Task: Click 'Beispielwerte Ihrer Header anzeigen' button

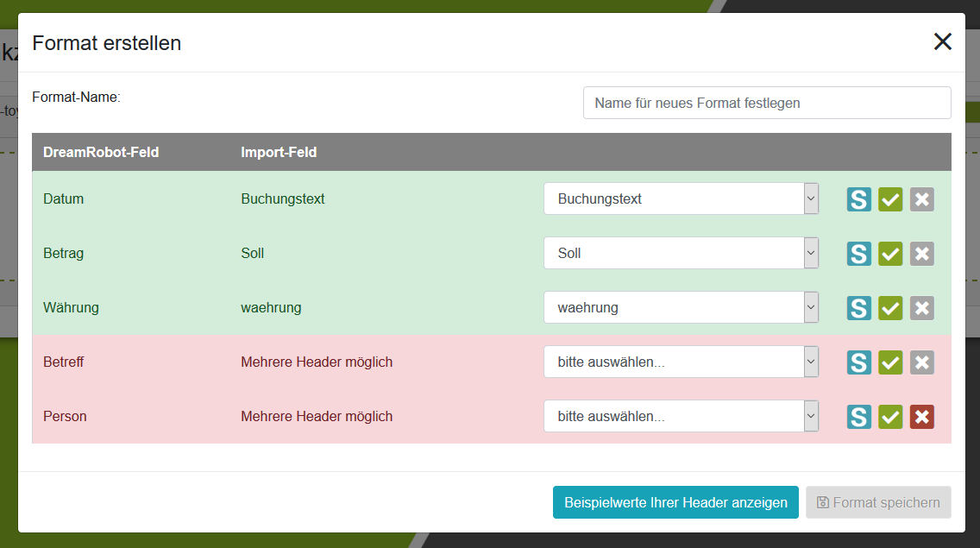Action: (675, 502)
